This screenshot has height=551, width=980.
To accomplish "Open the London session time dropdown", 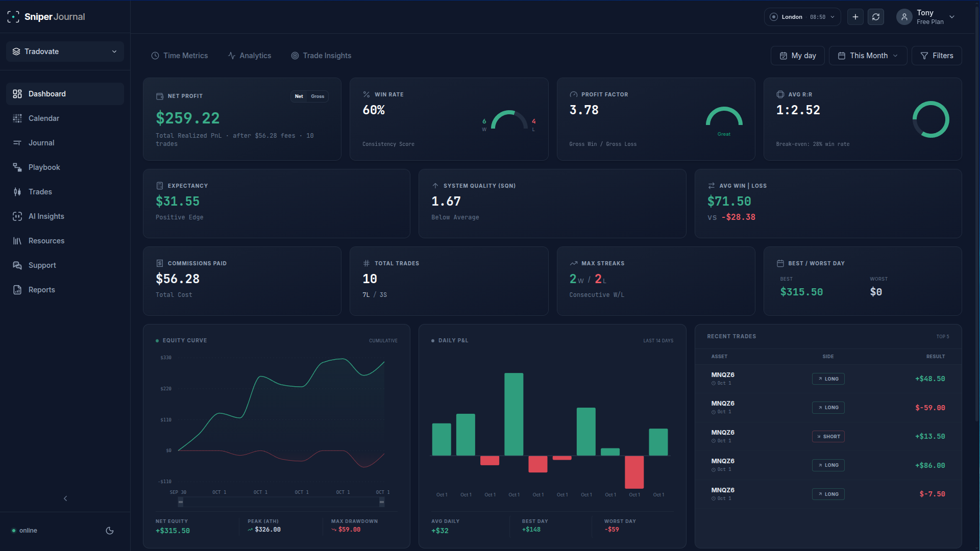I will [802, 17].
